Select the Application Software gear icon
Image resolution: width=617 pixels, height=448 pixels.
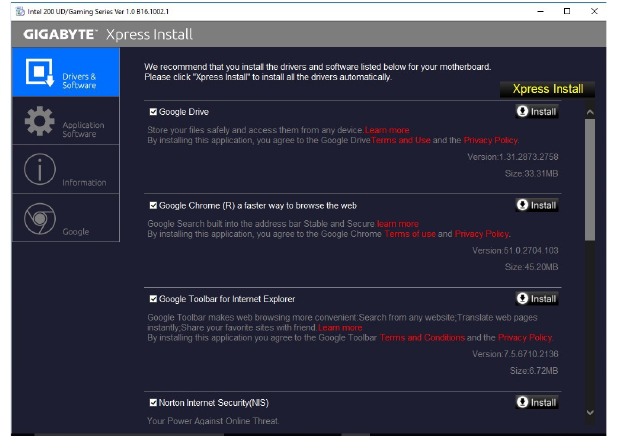point(39,123)
